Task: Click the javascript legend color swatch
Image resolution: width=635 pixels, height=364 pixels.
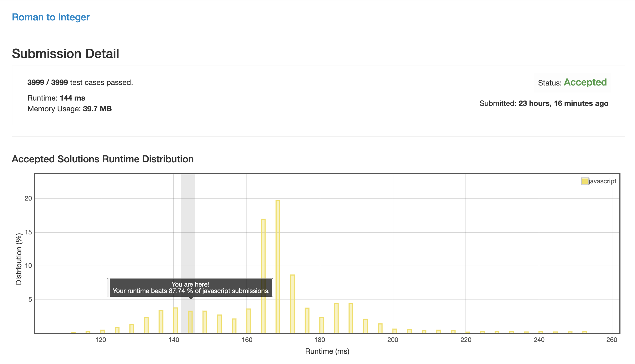Action: 585,181
